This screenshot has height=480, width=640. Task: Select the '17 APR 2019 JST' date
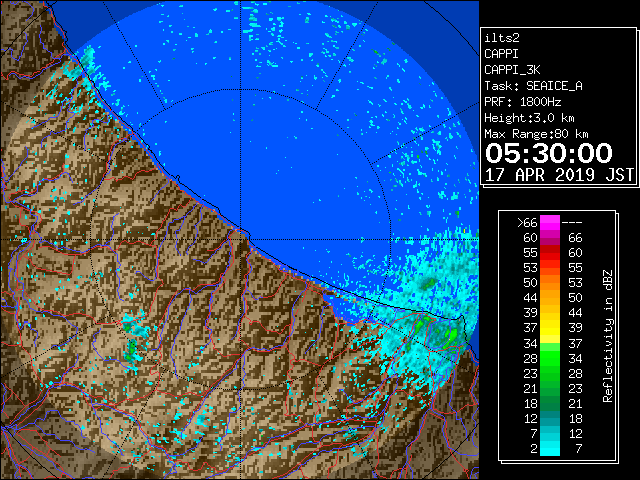coord(559,175)
